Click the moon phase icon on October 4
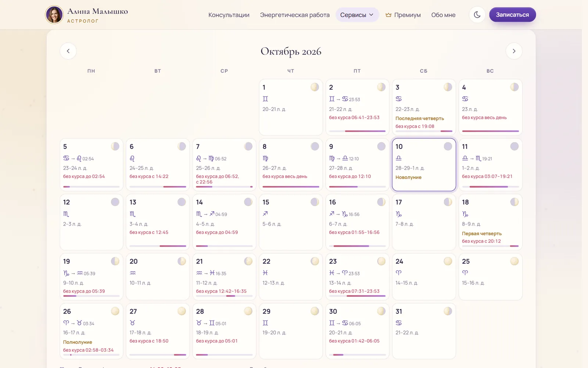The image size is (588, 368). pos(514,87)
